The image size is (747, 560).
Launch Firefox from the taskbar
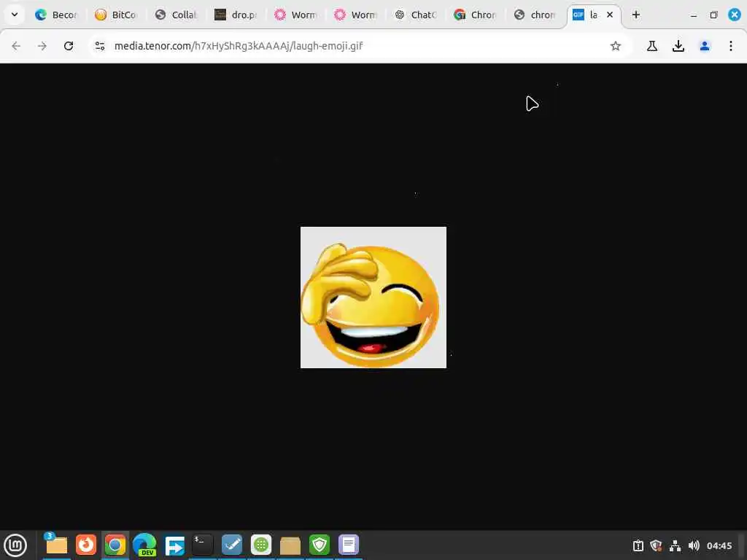tap(86, 544)
